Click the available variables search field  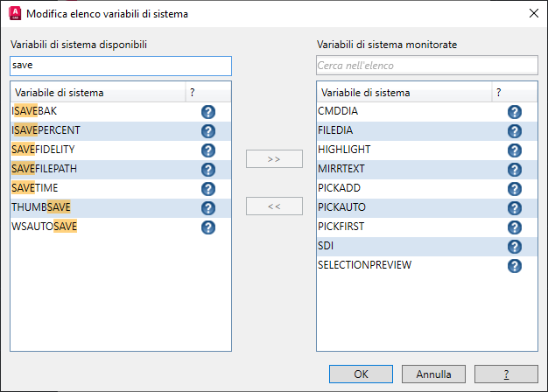point(121,66)
